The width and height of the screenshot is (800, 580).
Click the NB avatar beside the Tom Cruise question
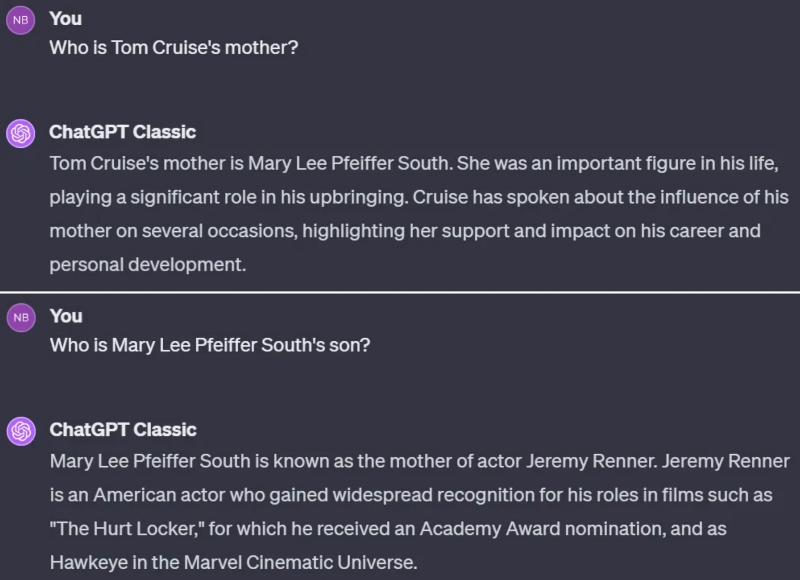(x=21, y=21)
